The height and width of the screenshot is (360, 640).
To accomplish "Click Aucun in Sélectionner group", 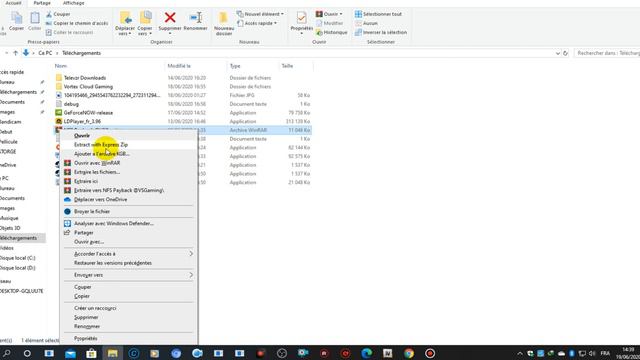I will click(366, 23).
